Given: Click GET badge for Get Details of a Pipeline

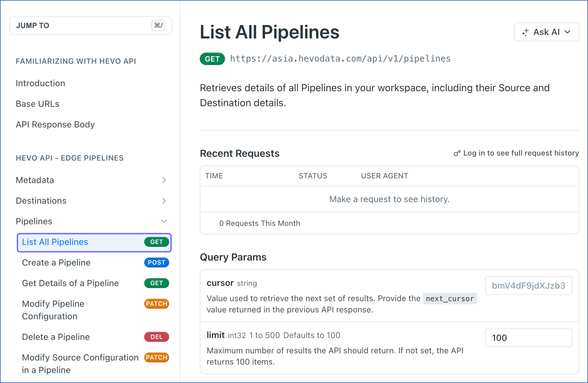Looking at the screenshot, I should tap(157, 283).
